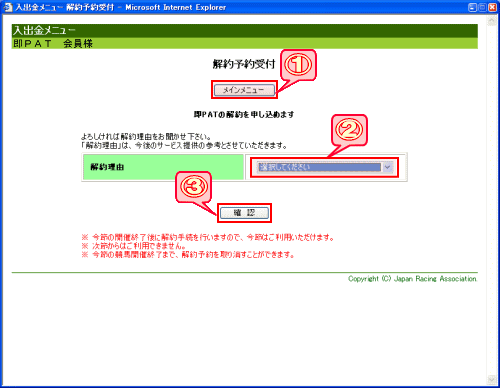Maximize the Internet Explorer window
Screen dimensions: 500x388
(x=482, y=7)
